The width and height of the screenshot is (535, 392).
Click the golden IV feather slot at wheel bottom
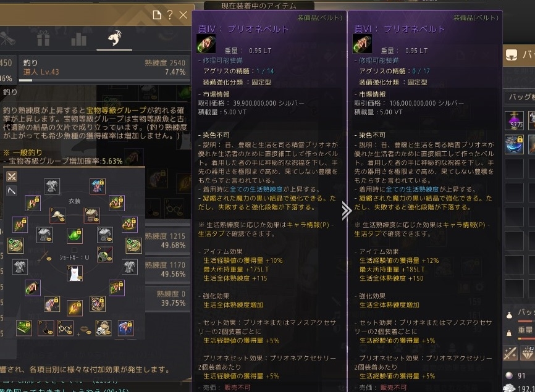[x=75, y=308]
